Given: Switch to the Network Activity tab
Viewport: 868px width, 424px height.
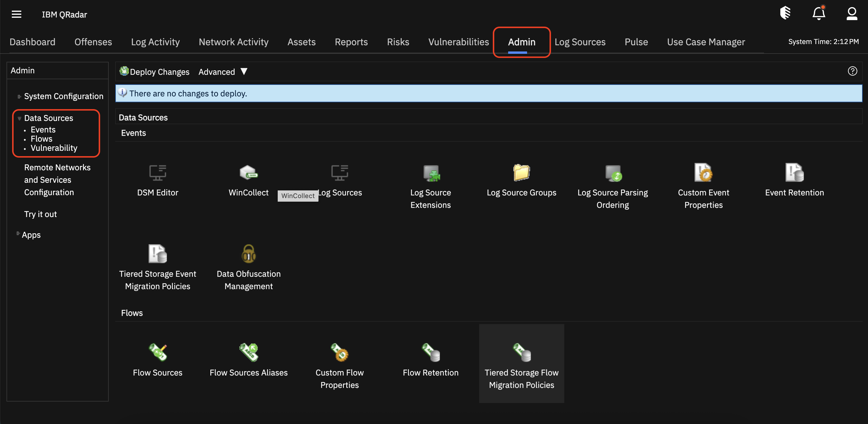Looking at the screenshot, I should tap(233, 42).
